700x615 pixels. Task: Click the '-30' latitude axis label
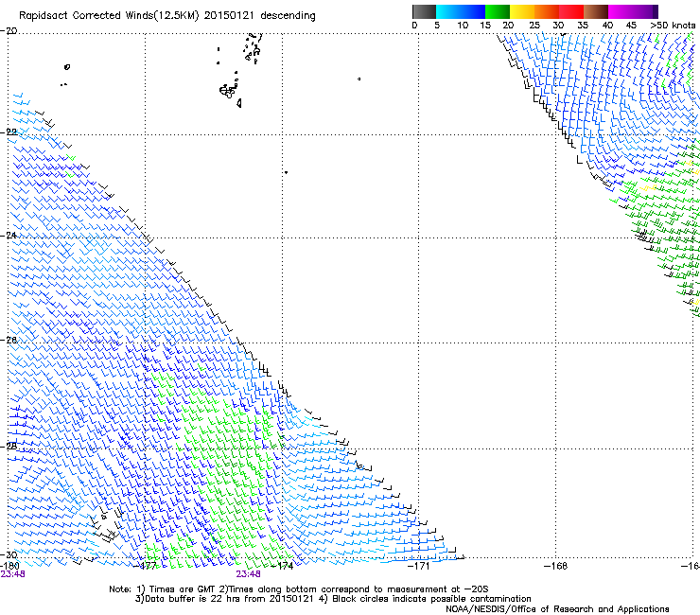(x=9, y=554)
